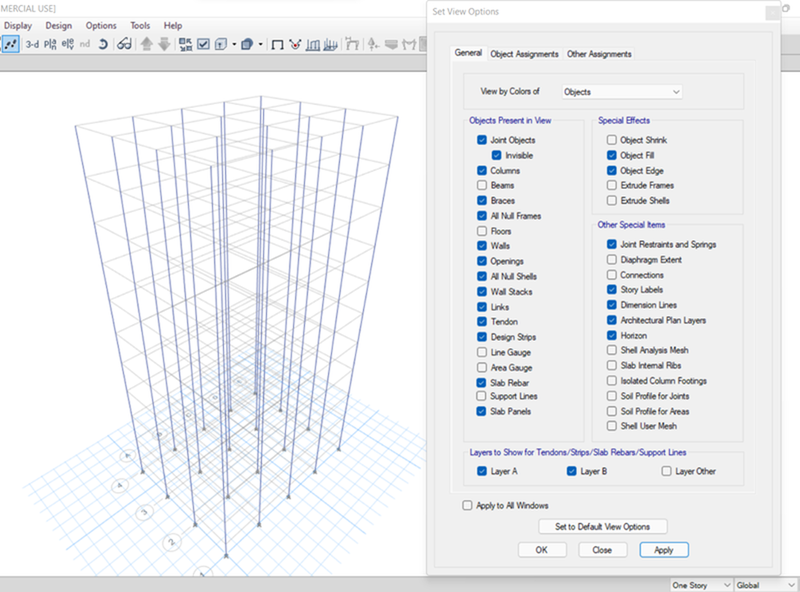The image size is (800, 592).
Task: Uncheck the Layer A checkbox
Action: (x=482, y=471)
